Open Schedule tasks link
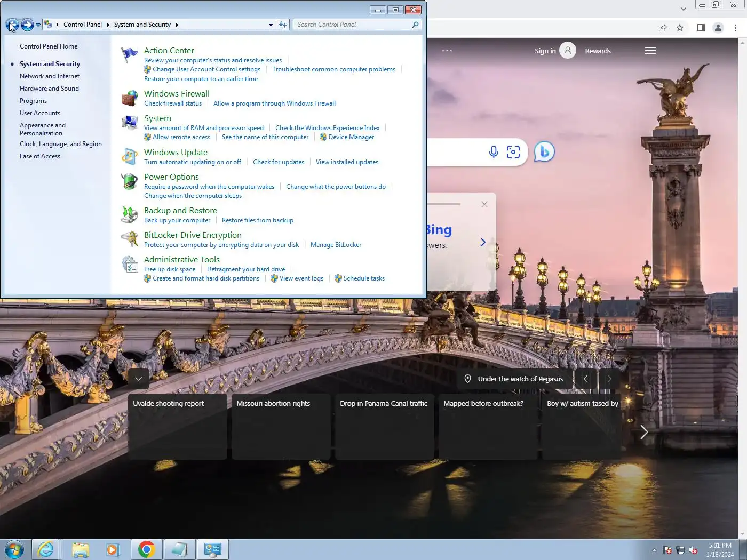Screen dimensions: 747x560 coord(364,278)
